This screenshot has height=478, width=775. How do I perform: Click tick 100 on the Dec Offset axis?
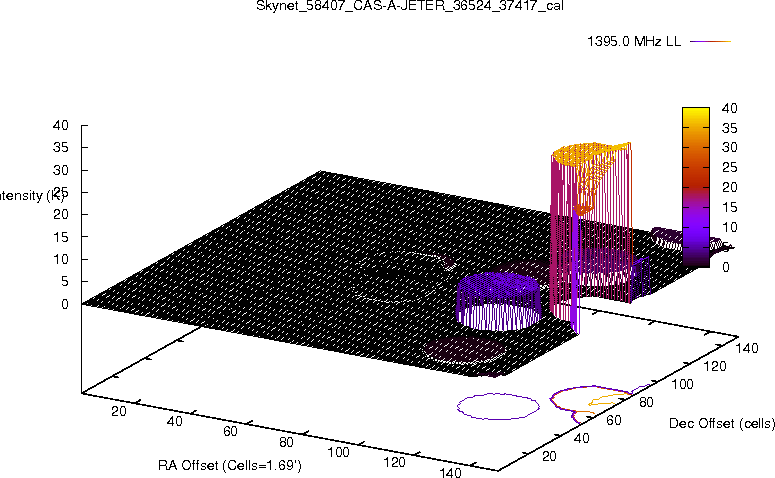point(682,384)
